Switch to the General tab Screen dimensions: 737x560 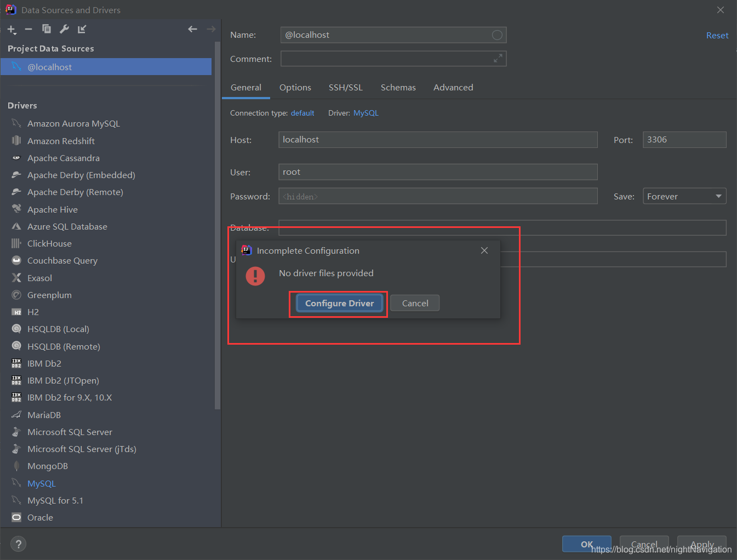[x=246, y=88]
